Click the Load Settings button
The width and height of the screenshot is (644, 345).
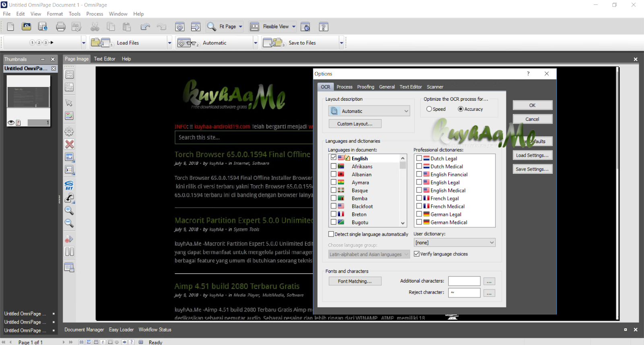point(533,155)
